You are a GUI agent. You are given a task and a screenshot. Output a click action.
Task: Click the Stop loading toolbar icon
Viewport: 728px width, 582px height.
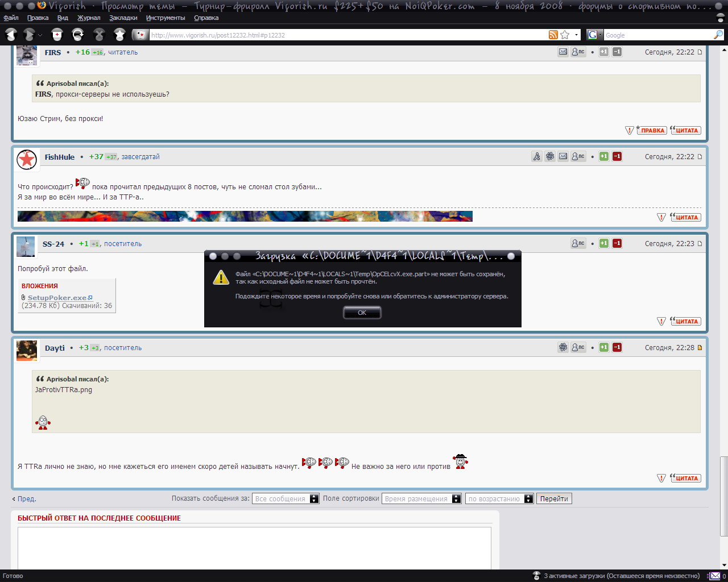[x=99, y=35]
